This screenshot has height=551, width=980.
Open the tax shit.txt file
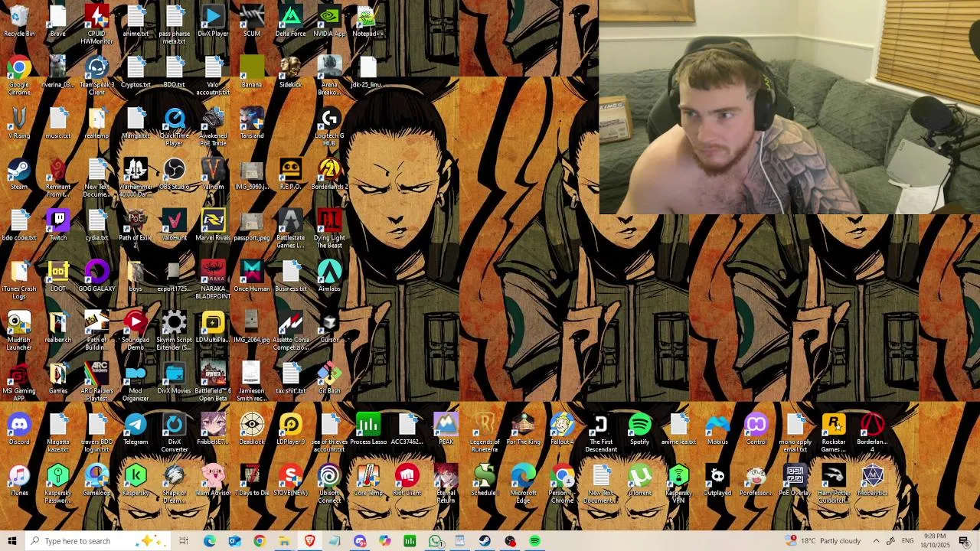click(x=291, y=379)
